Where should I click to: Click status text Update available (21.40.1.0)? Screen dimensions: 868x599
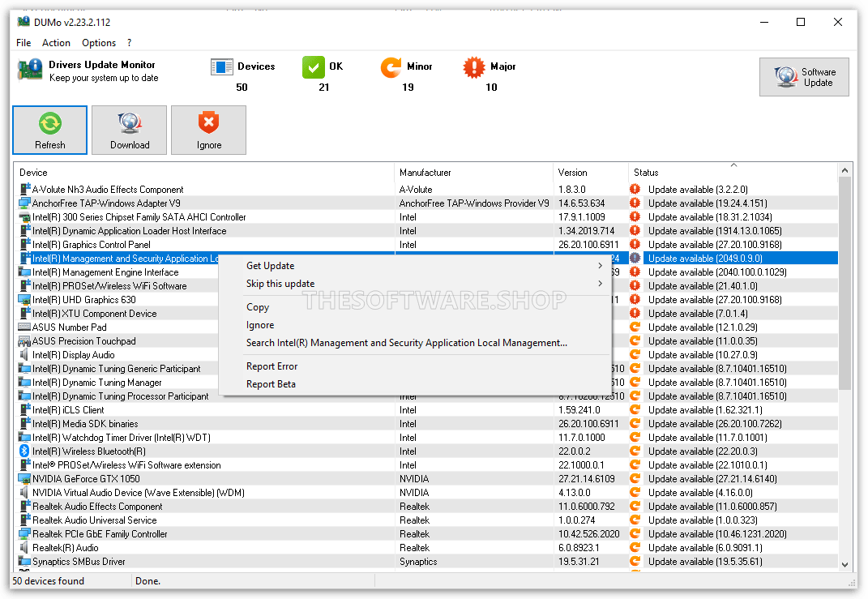tap(703, 285)
